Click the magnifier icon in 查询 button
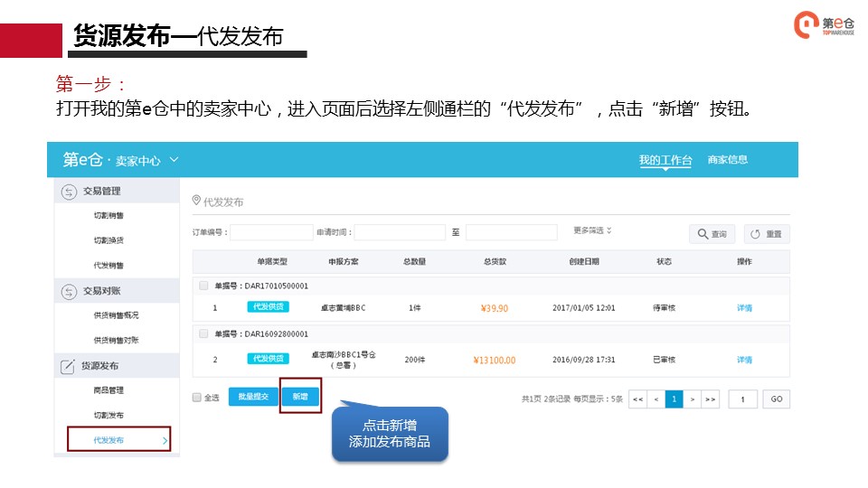This screenshot has width=868, height=488. point(703,234)
